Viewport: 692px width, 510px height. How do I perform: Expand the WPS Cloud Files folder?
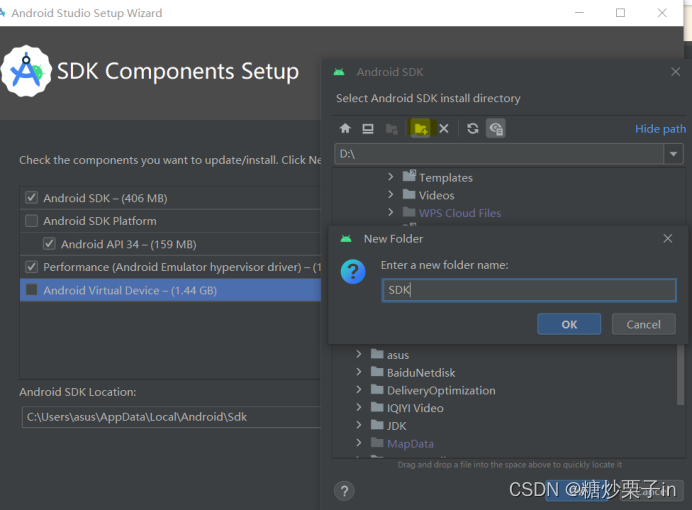[x=390, y=212]
